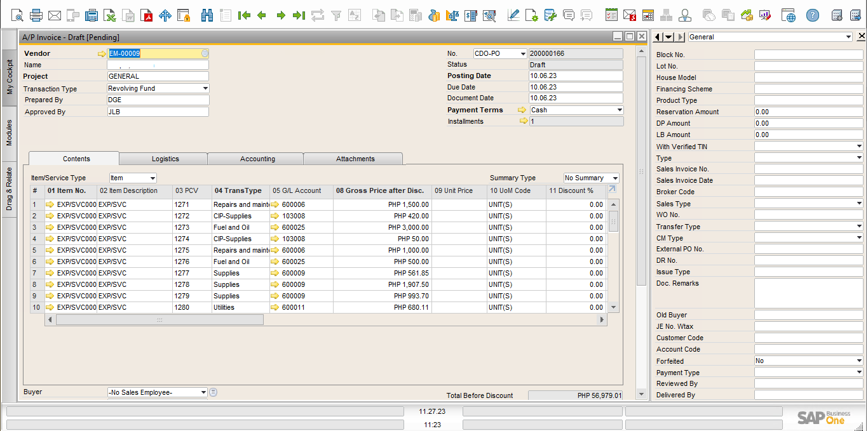Open the Attachments tab
868x431 pixels.
(x=355, y=159)
